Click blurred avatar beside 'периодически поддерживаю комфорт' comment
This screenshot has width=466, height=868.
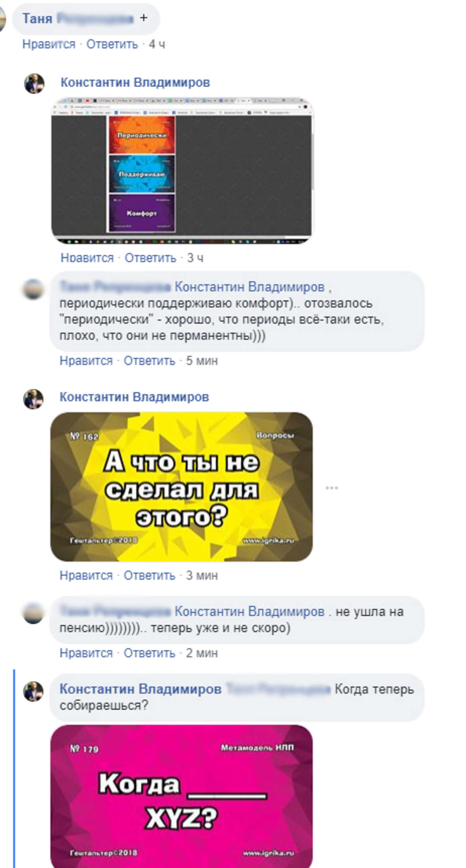[x=33, y=289]
